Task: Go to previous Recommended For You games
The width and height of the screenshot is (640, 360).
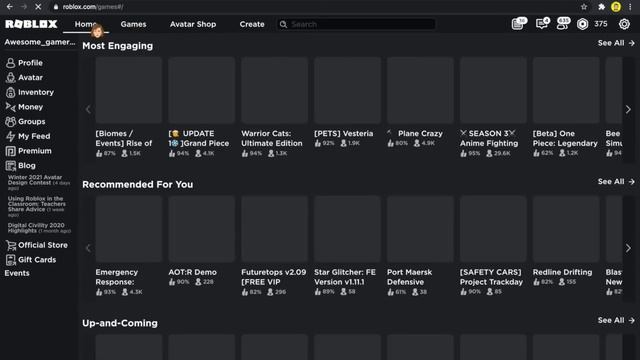Action: click(x=88, y=248)
